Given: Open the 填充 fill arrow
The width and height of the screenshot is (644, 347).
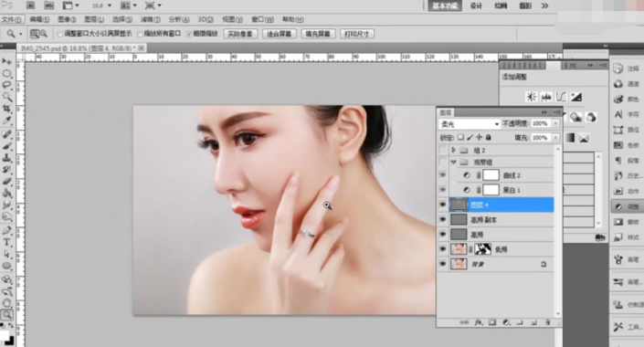Looking at the screenshot, I should coord(555,138).
